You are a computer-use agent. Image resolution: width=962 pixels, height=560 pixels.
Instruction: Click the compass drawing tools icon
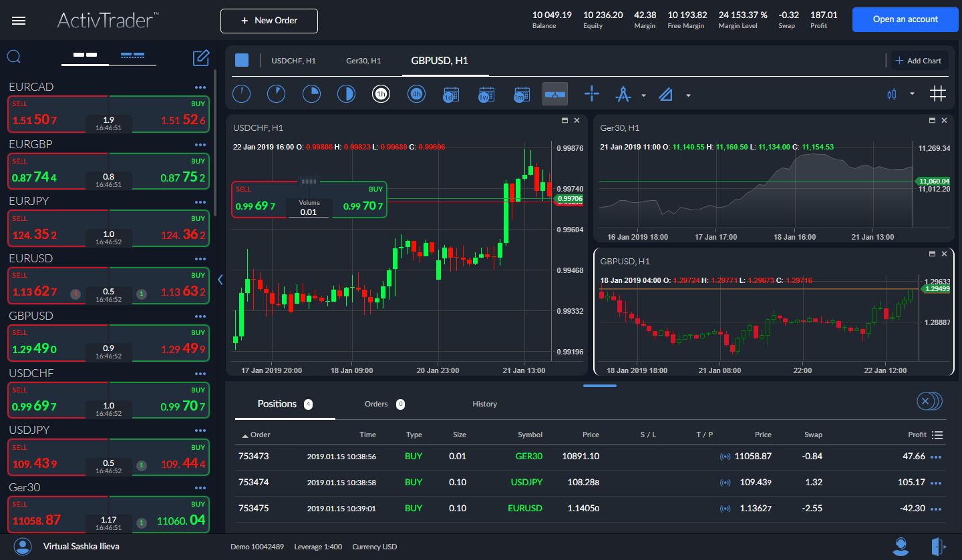pos(623,94)
